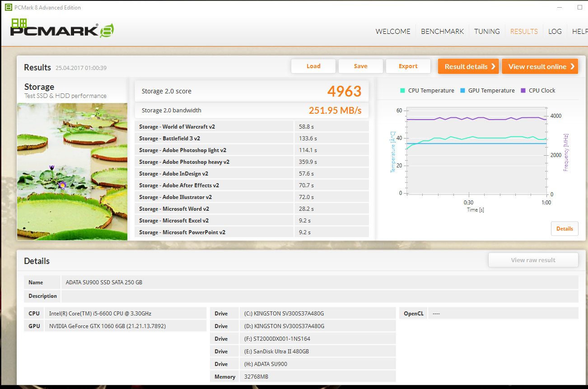Click drive (H:) ADATA SU900

(317, 364)
